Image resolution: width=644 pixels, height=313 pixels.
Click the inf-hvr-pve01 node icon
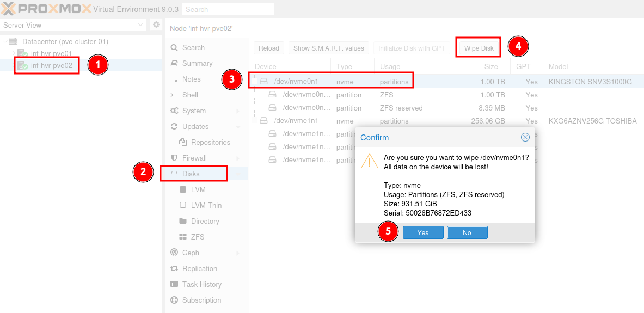click(22, 53)
